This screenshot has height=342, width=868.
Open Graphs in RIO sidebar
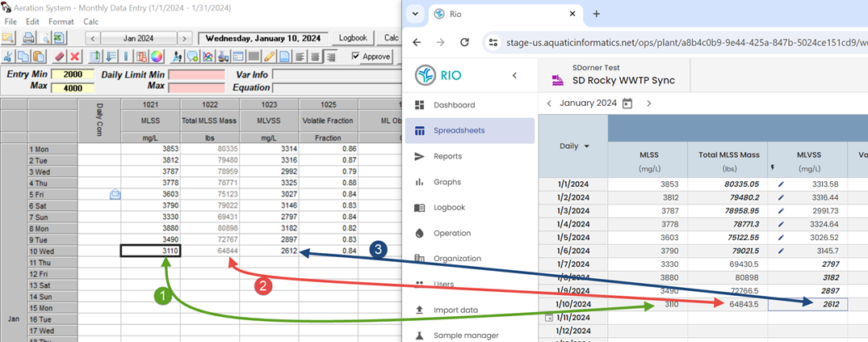pyautogui.click(x=469, y=182)
